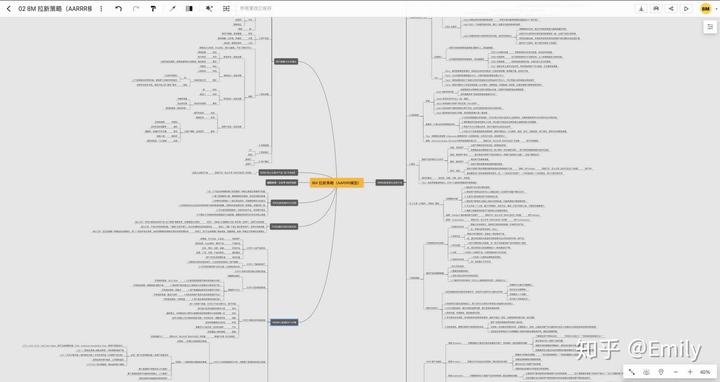720x382 pixels.
Task: Select the format painter tool
Action: [153, 9]
